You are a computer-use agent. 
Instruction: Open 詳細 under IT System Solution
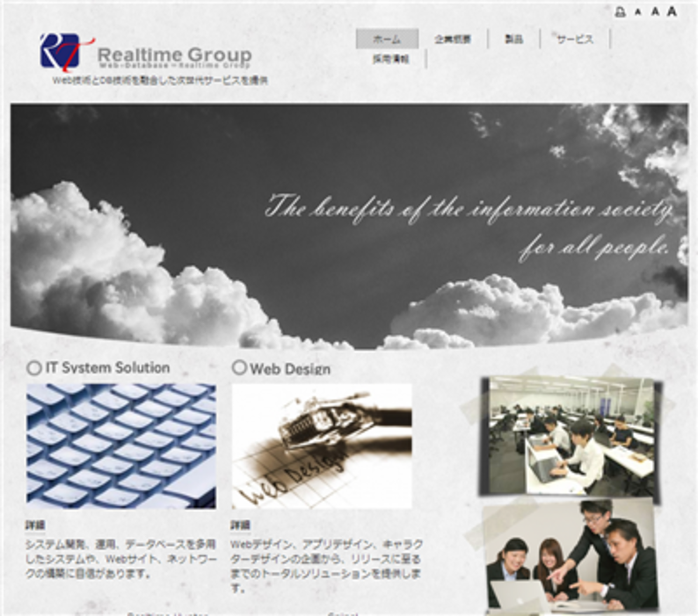(35, 525)
